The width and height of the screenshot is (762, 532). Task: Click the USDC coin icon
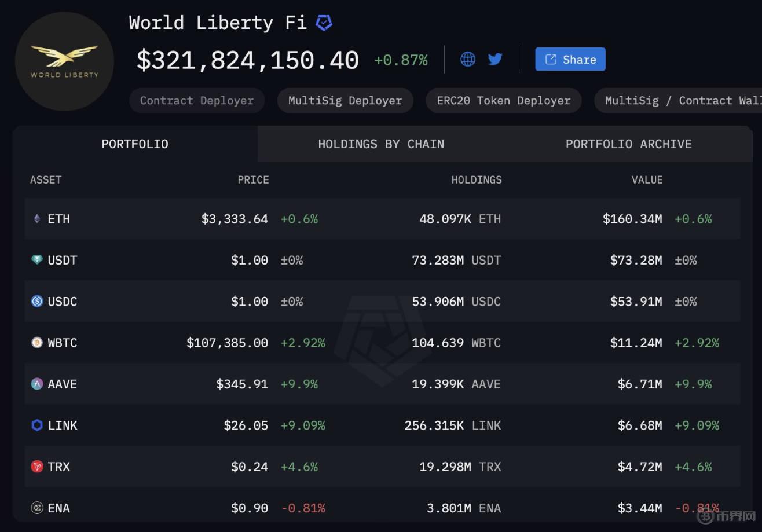(37, 301)
